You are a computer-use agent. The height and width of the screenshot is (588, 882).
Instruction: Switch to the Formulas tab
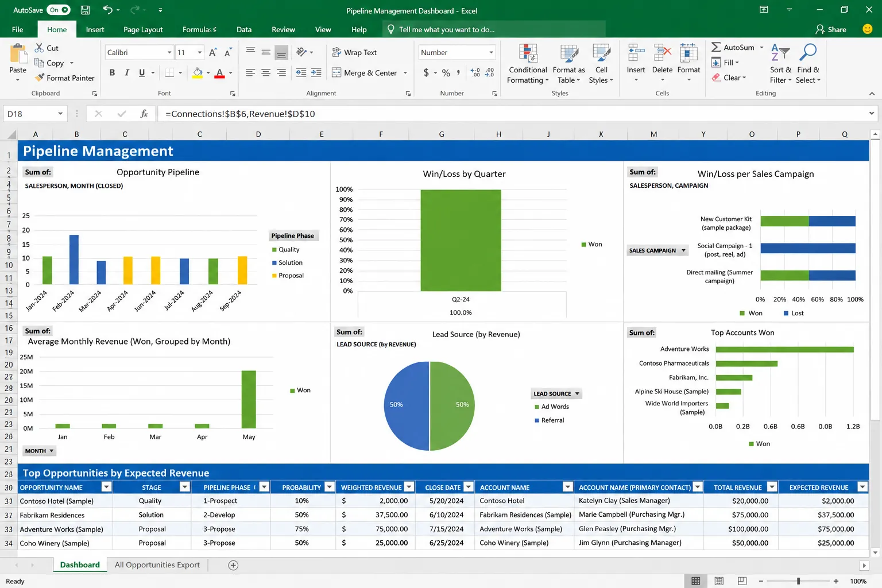pos(199,29)
